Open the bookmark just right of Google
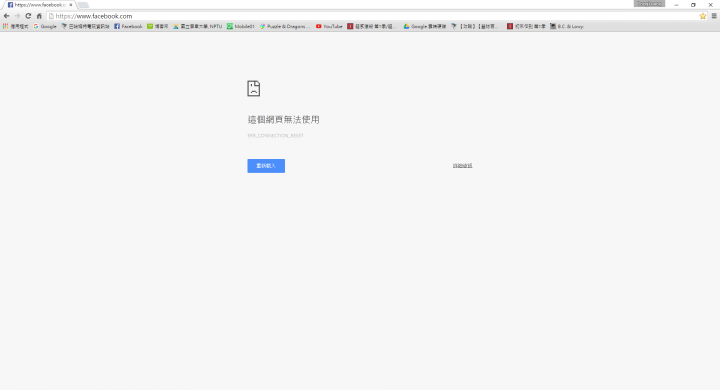 pos(85,27)
